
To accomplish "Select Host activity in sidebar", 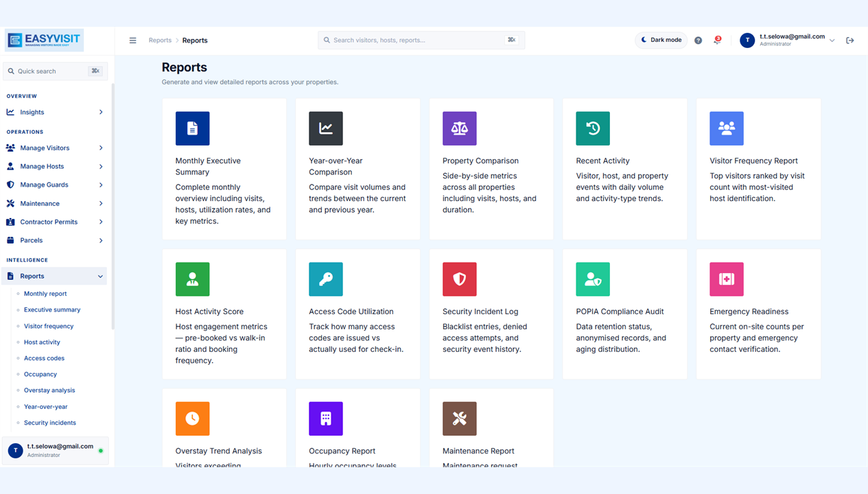I will pyautogui.click(x=42, y=342).
